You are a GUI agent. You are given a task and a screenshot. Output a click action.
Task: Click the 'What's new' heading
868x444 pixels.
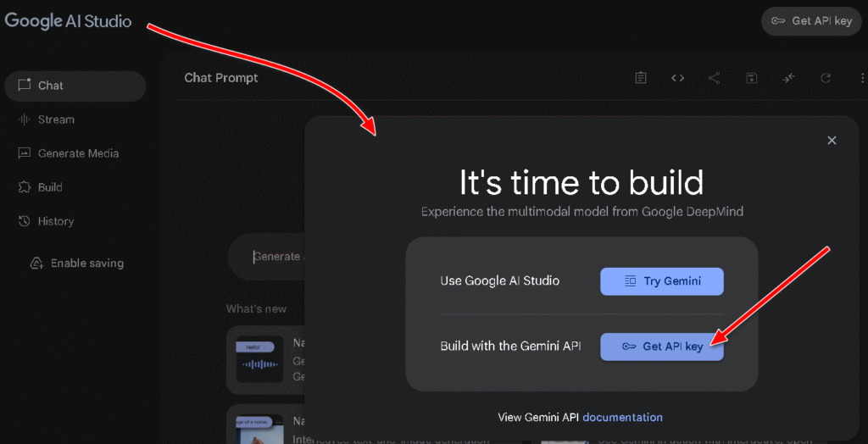(x=256, y=308)
